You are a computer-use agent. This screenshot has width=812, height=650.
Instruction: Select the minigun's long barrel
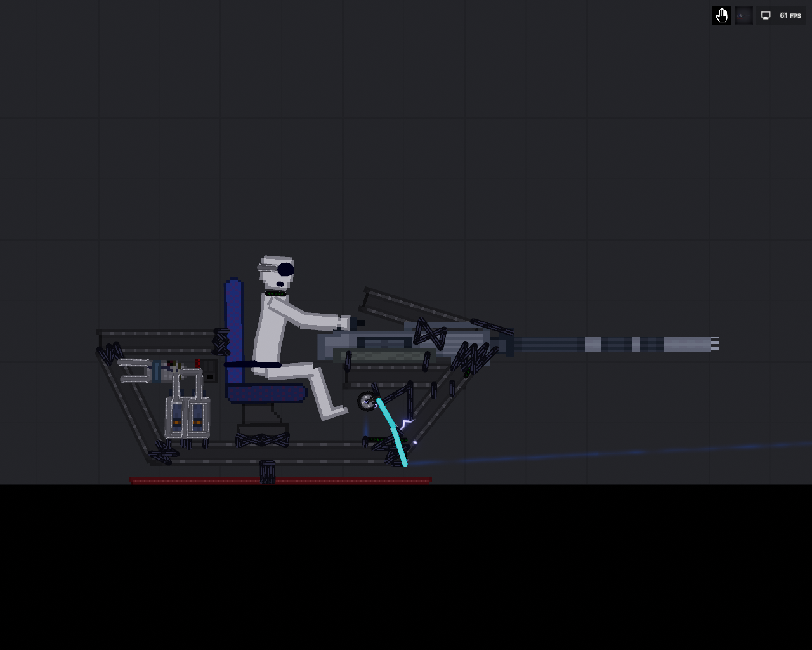coord(616,344)
